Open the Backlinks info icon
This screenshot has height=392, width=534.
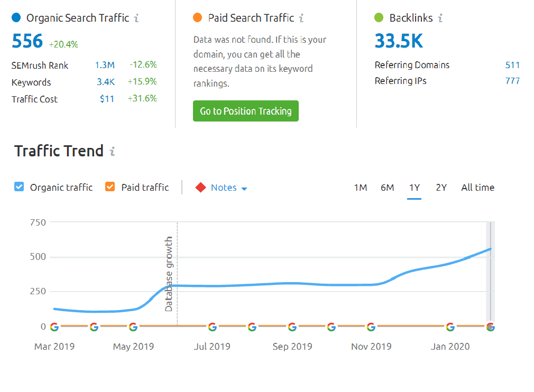[440, 18]
